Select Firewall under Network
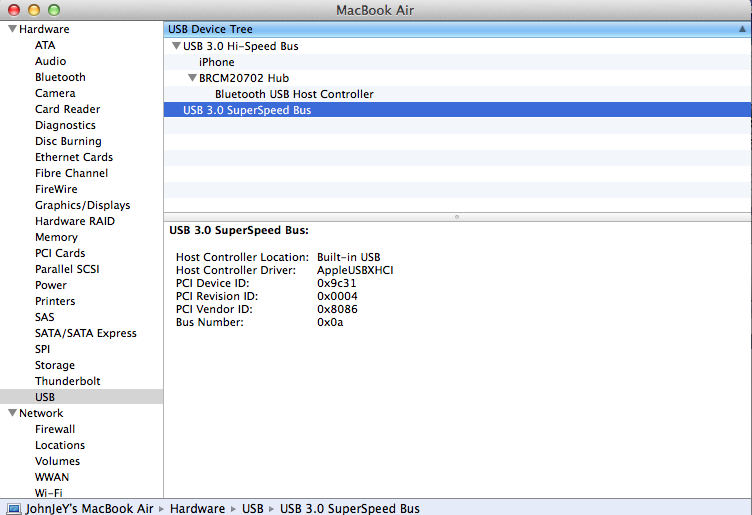Viewport: 752px width, 515px height. point(55,429)
